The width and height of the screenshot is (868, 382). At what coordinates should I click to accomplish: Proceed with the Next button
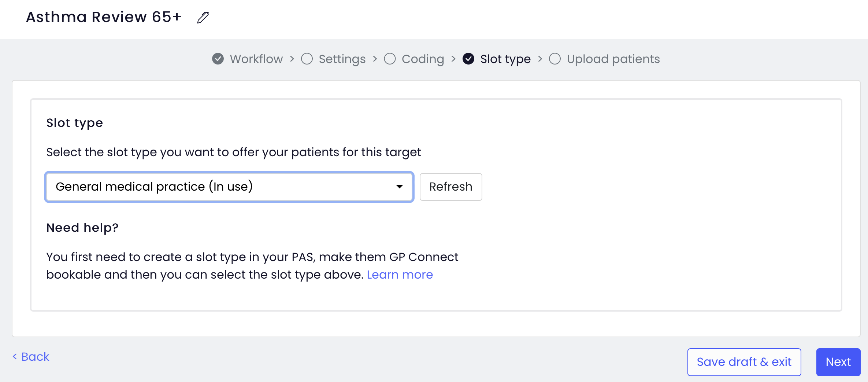coord(838,362)
